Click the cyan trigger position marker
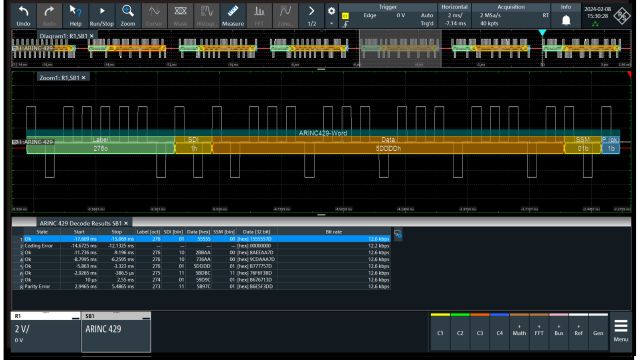Screen dimensions: 640x360 (542, 33)
